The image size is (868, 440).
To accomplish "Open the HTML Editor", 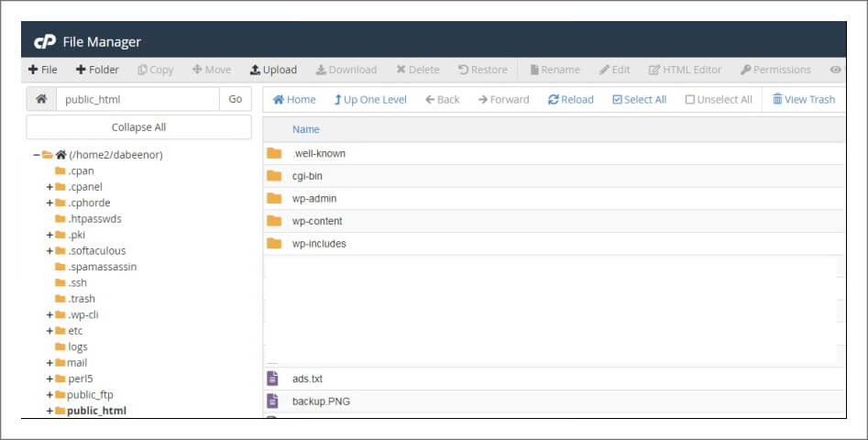I will click(x=685, y=70).
